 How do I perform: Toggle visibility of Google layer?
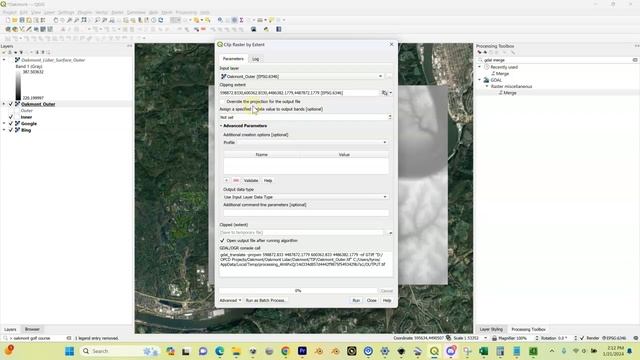[x=11, y=124]
